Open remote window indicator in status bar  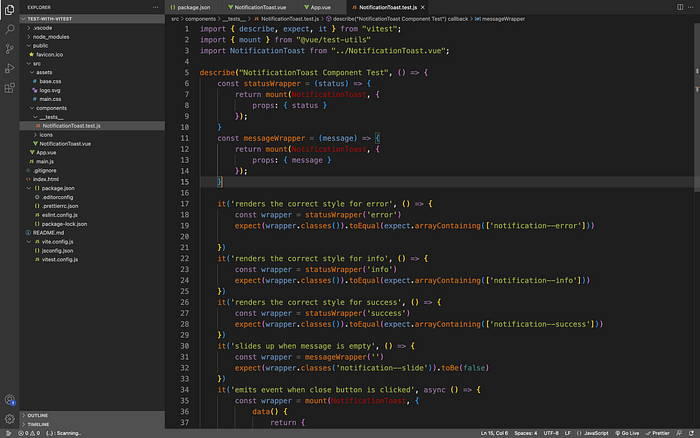click(x=8, y=433)
